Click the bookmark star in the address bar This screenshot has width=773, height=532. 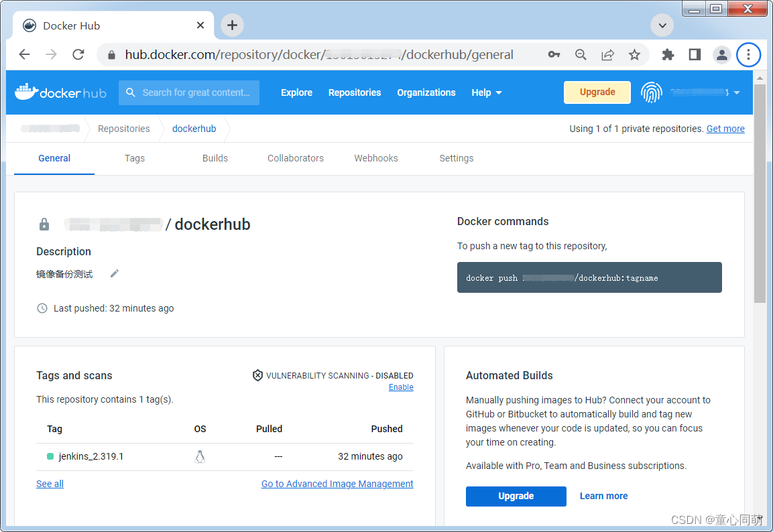coord(634,54)
